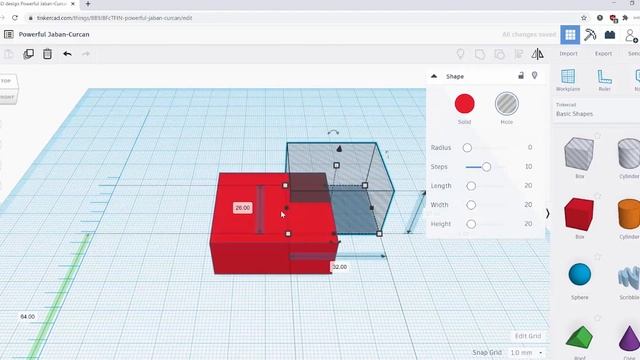Collapse the Shape inspector panel
The image size is (640, 360).
[x=434, y=76]
